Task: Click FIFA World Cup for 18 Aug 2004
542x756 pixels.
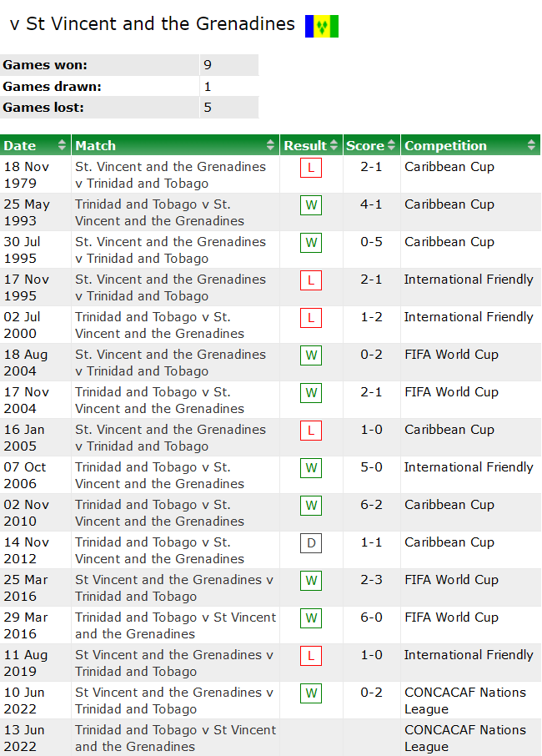Action: pyautogui.click(x=451, y=355)
